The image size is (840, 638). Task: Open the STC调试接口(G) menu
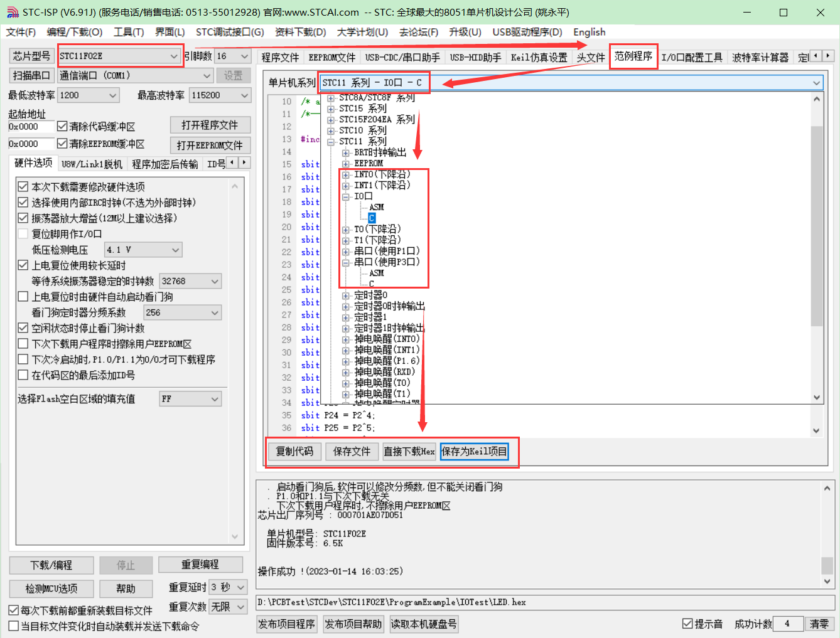tap(230, 32)
